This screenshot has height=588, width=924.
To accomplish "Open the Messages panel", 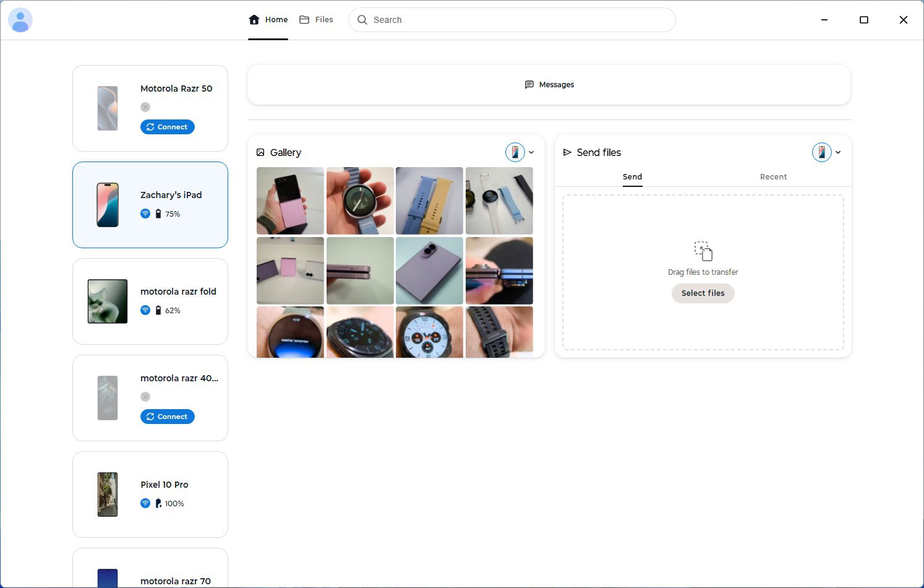I will pos(549,85).
